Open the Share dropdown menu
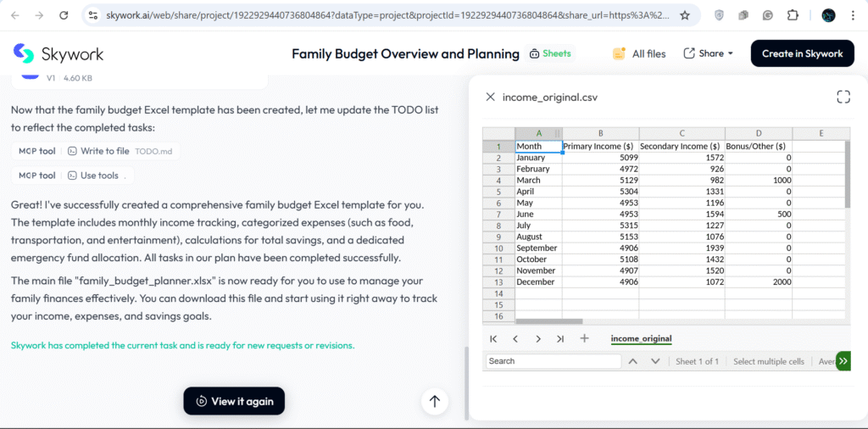 (x=709, y=53)
